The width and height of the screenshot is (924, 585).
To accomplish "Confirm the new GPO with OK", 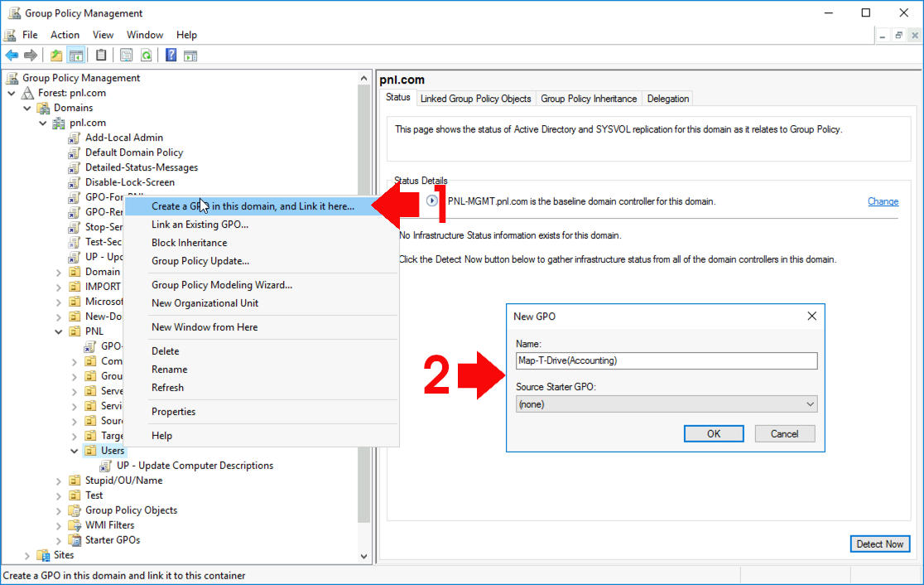I will tap(713, 433).
